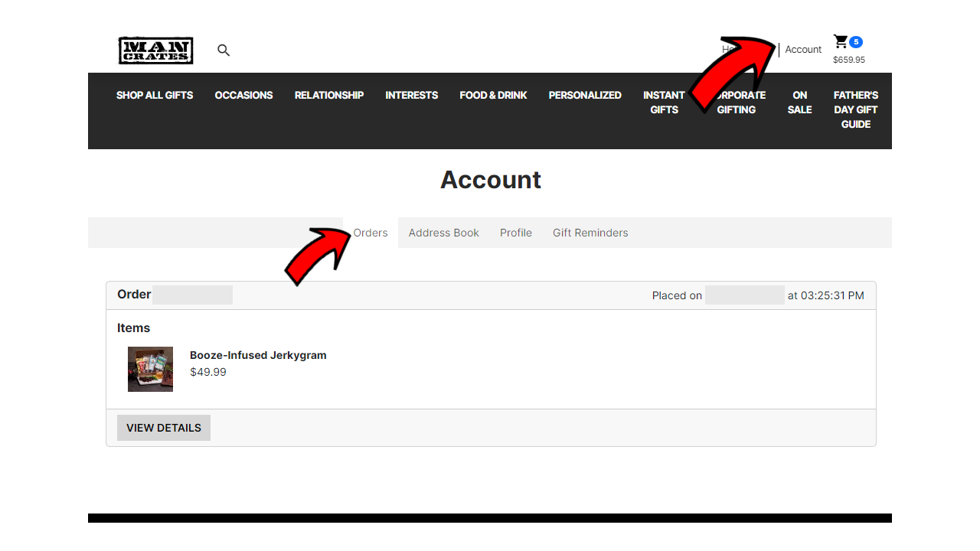The width and height of the screenshot is (980, 551).
Task: Select the Orders tab
Action: (370, 233)
